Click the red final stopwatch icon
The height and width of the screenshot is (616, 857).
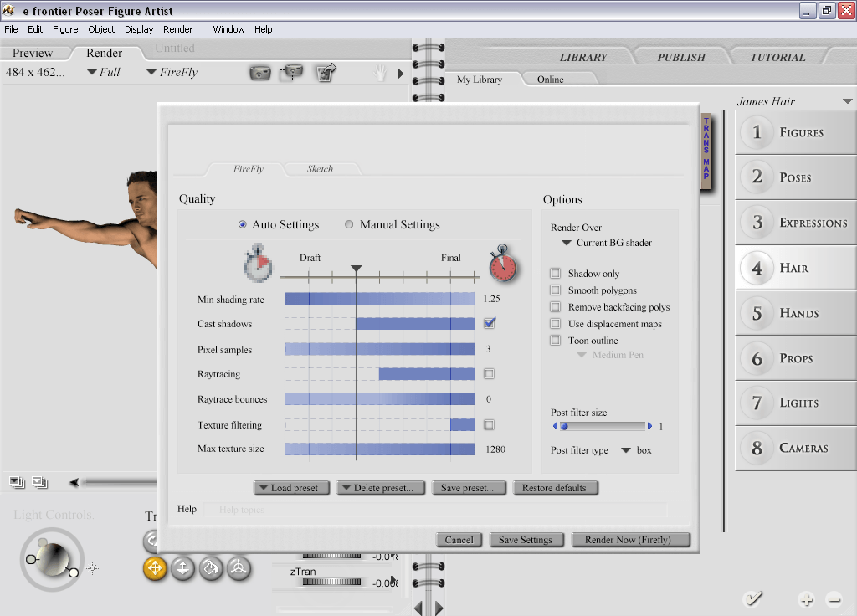[503, 264]
